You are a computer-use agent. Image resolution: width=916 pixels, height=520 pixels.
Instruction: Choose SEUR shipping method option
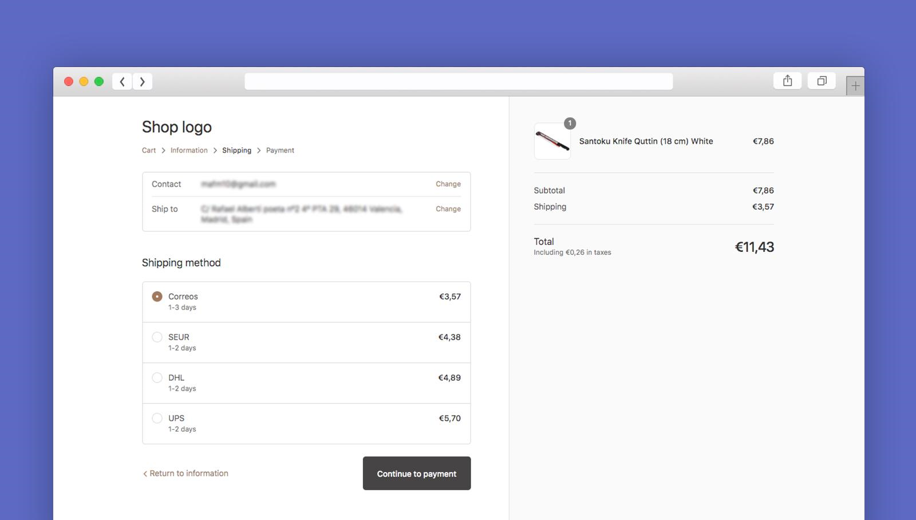(157, 338)
